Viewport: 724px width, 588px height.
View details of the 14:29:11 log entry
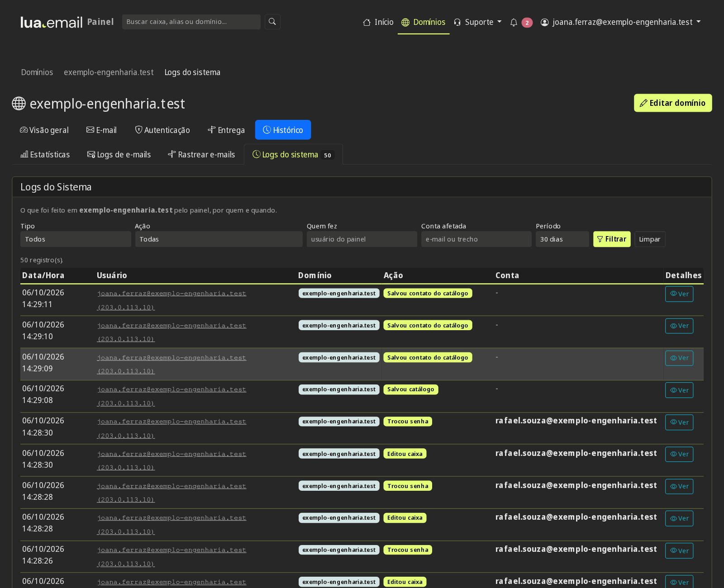679,294
